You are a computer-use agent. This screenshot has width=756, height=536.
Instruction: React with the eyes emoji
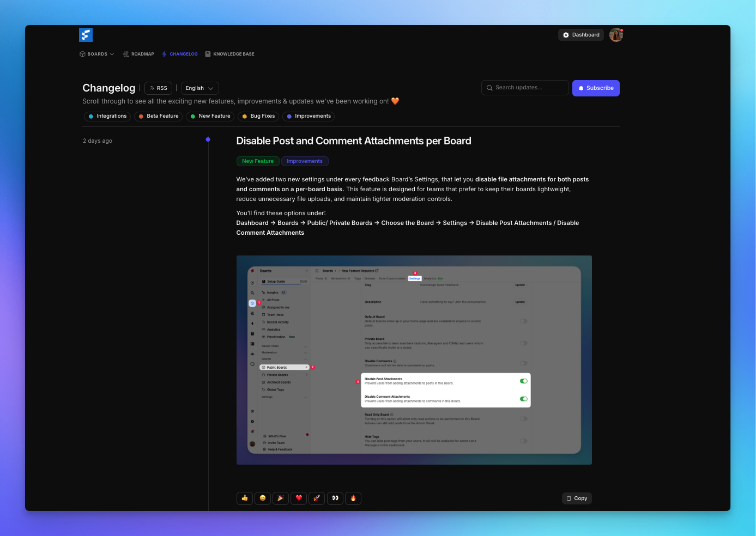[x=335, y=498]
